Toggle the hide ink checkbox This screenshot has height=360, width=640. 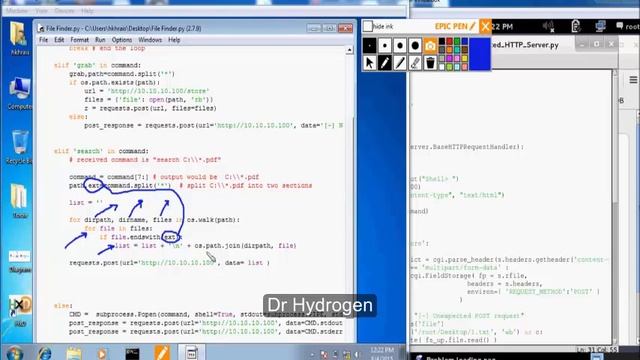coord(368,26)
